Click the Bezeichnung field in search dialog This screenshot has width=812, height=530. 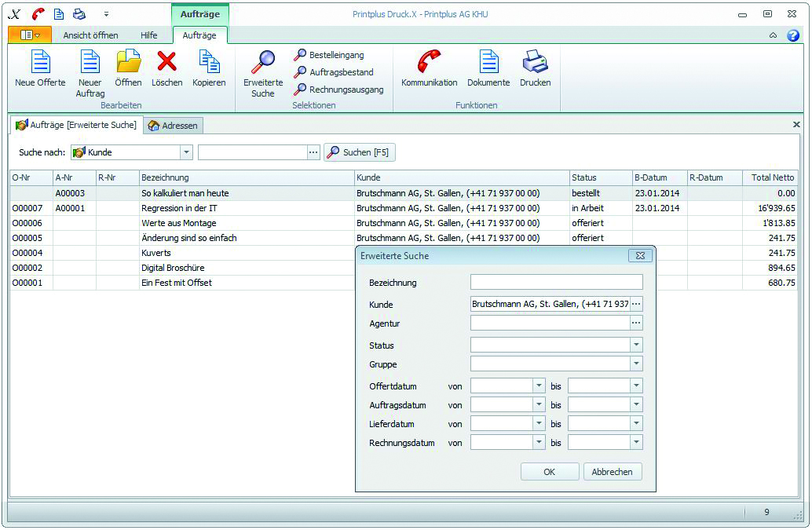point(556,283)
